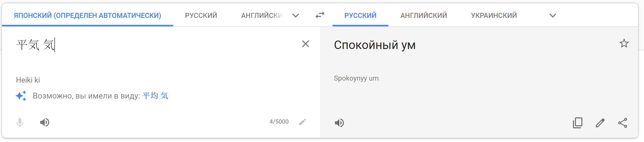Copy the translation to clipboard
Screen dimensions: 644x142
pyautogui.click(x=577, y=123)
